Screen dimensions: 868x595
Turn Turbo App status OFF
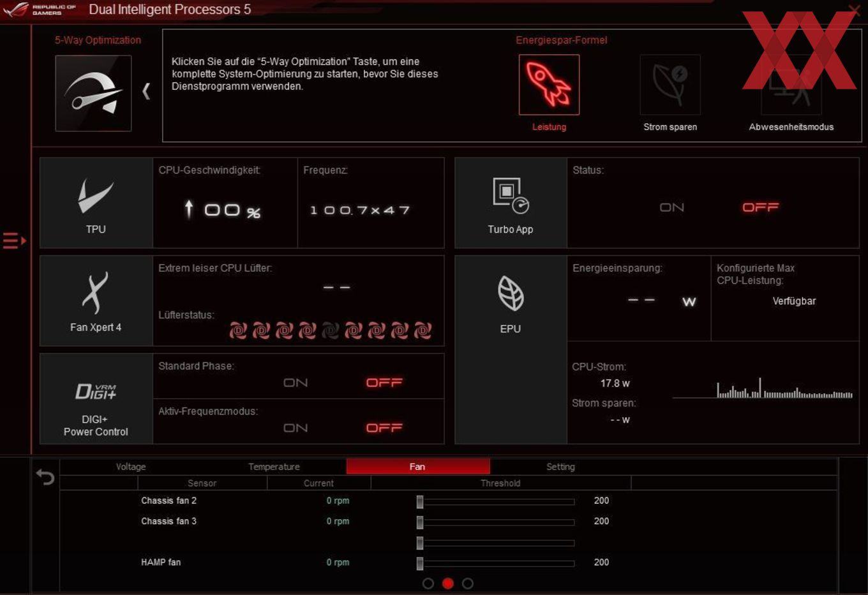click(760, 207)
